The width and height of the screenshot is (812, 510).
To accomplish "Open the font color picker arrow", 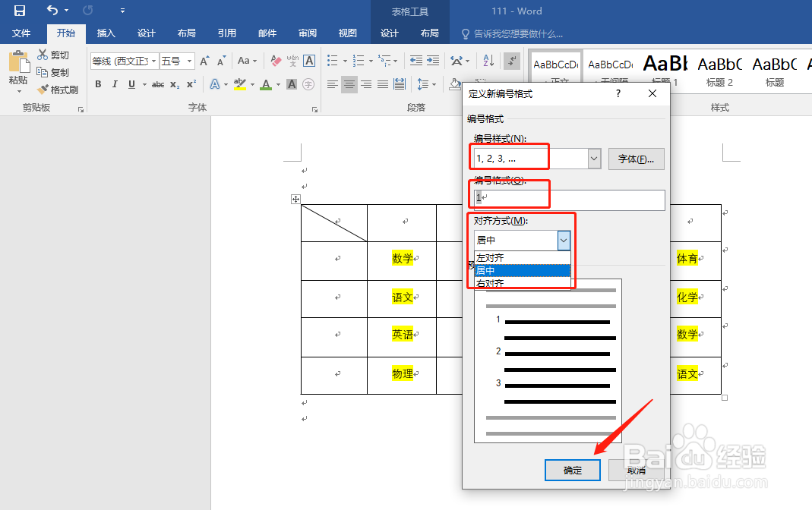I will click(278, 84).
